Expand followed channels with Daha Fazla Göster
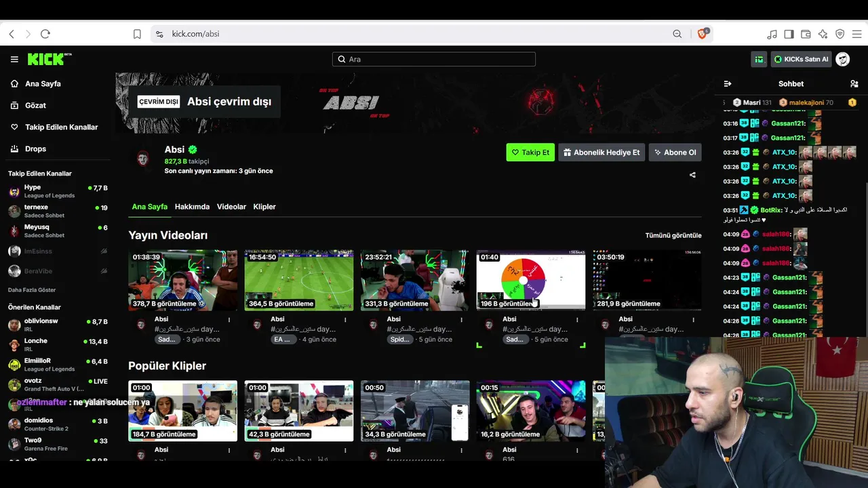Viewport: 868px width, 488px height. point(32,290)
